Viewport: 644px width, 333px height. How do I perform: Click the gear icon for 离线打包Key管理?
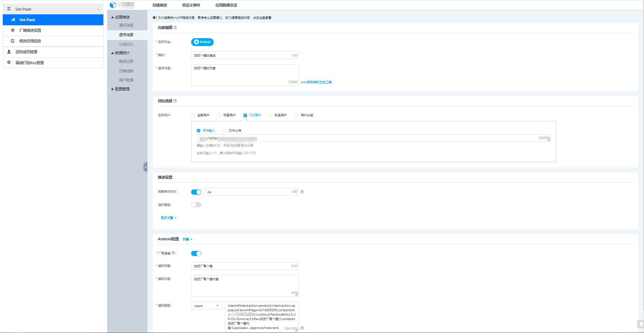click(x=9, y=62)
